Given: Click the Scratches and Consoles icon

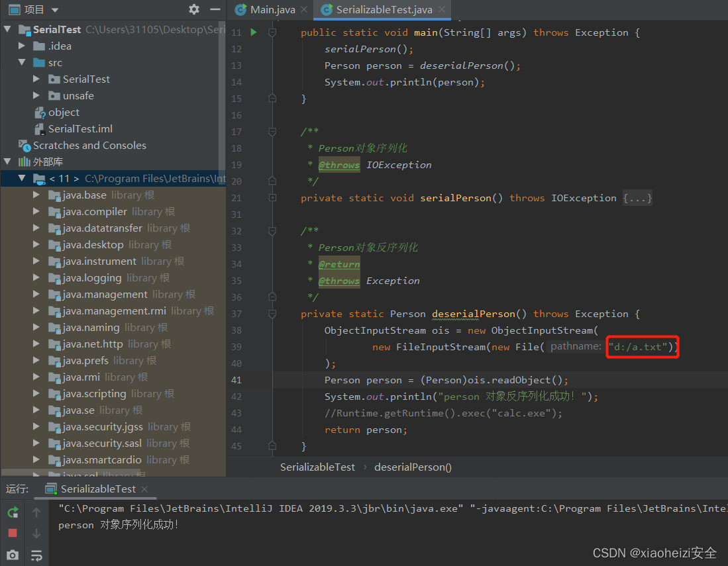Looking at the screenshot, I should point(25,145).
